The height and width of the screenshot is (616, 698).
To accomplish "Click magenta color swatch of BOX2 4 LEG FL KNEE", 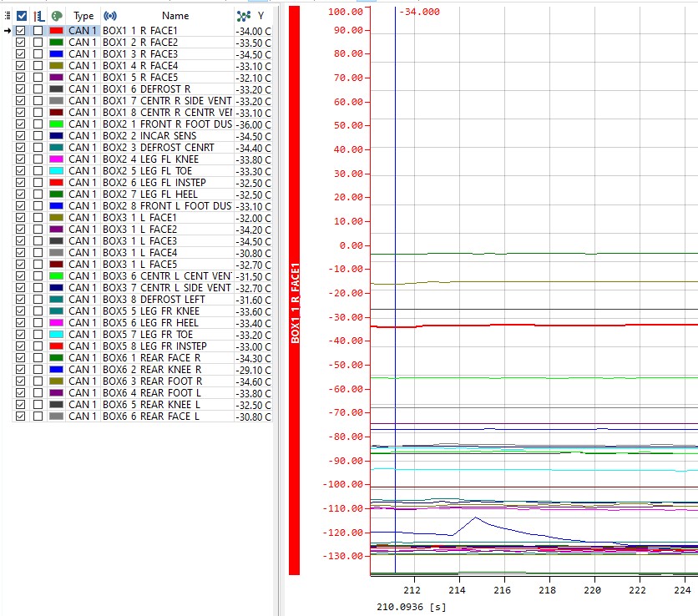I will [x=57, y=159].
